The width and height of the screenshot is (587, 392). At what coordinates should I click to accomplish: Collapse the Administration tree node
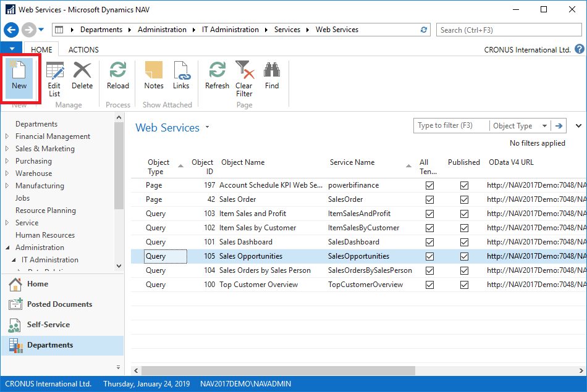point(7,248)
